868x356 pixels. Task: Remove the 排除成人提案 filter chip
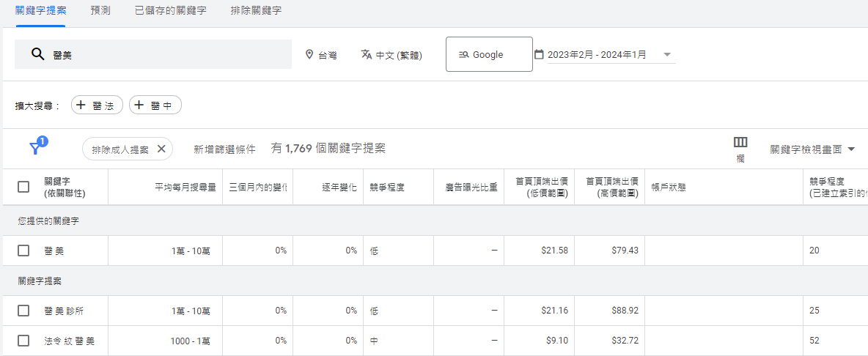(x=161, y=149)
